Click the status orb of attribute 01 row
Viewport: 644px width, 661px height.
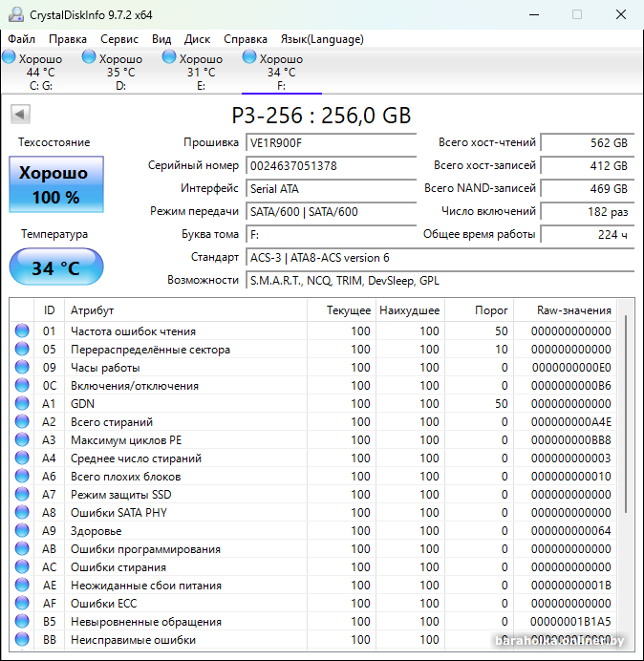[22, 331]
